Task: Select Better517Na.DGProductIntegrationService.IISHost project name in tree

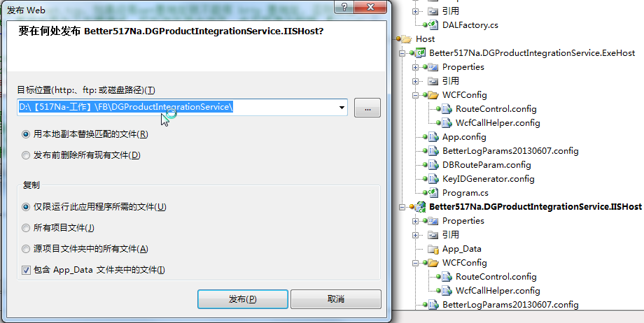Action: point(535,207)
